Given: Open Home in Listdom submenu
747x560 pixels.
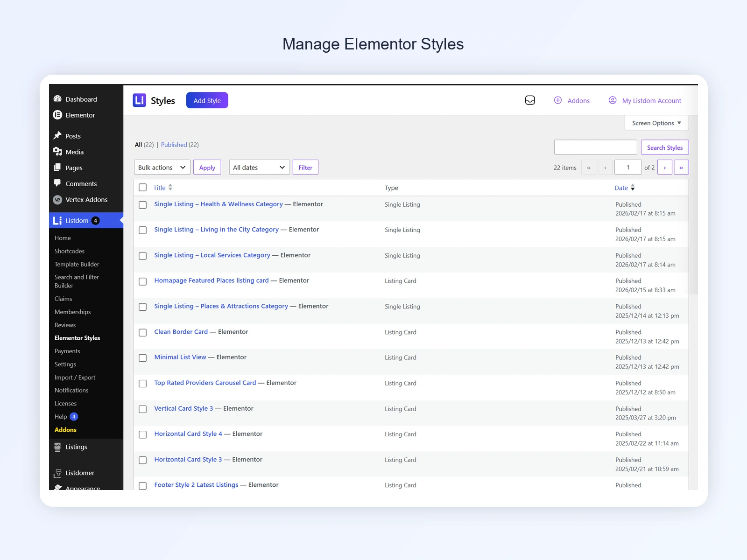Looking at the screenshot, I should 63,238.
